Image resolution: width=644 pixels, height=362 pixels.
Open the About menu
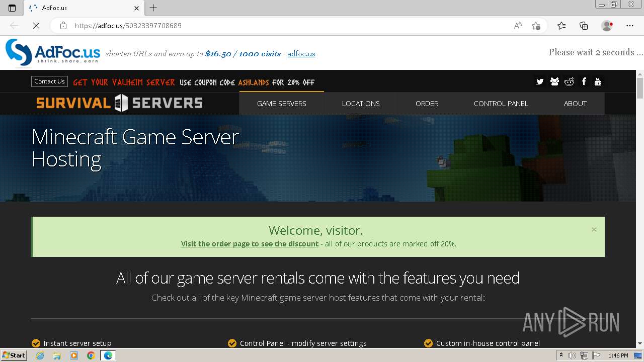click(x=575, y=104)
